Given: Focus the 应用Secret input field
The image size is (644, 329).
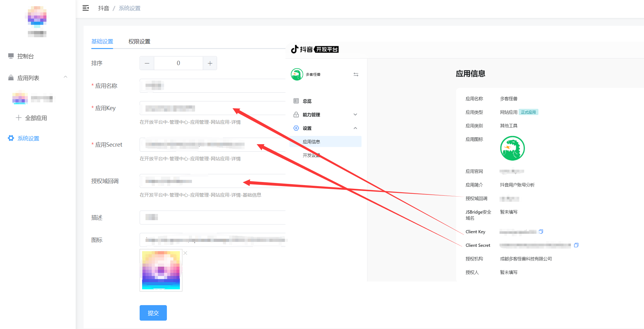Looking at the screenshot, I should pos(213,144).
